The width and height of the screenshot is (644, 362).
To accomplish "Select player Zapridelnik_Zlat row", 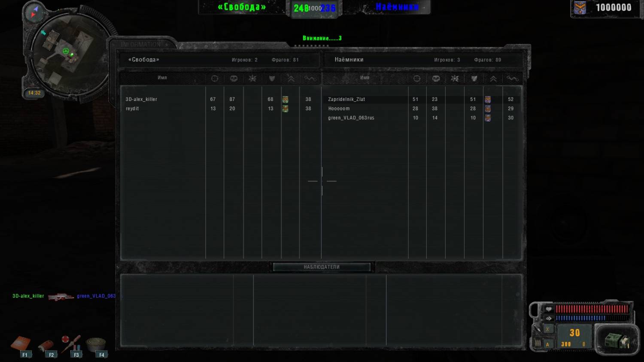I will (x=346, y=99).
